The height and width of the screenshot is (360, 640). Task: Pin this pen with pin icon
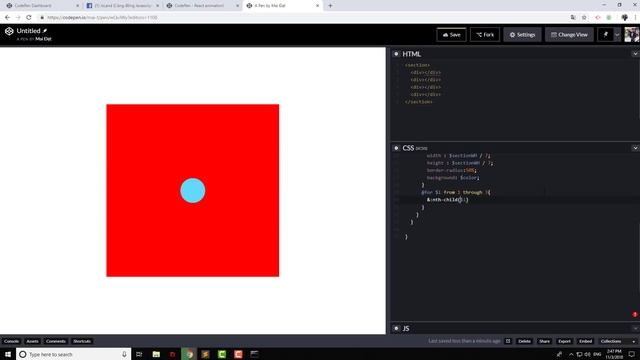point(605,35)
